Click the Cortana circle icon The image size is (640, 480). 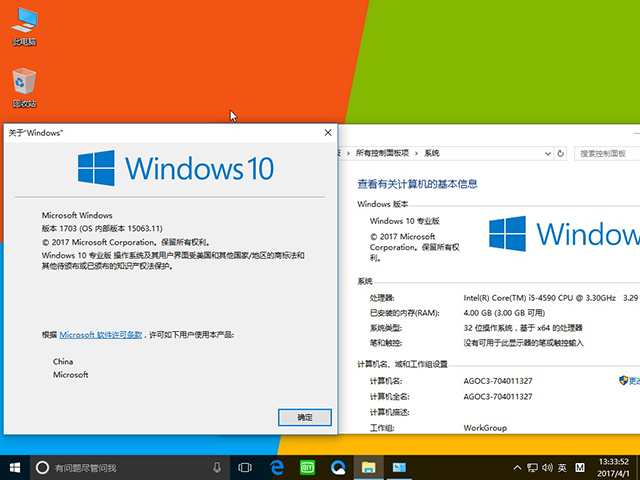coord(42,467)
